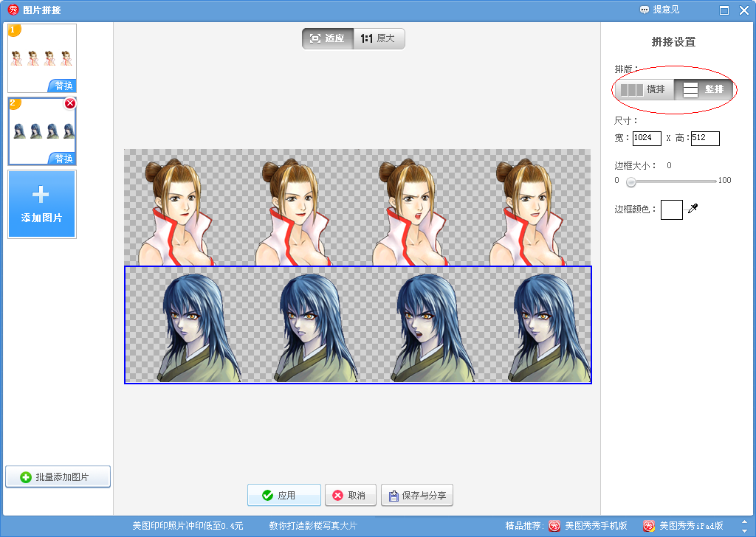The height and width of the screenshot is (537, 756).
Task: Cancel with the 取消 button
Action: click(351, 495)
